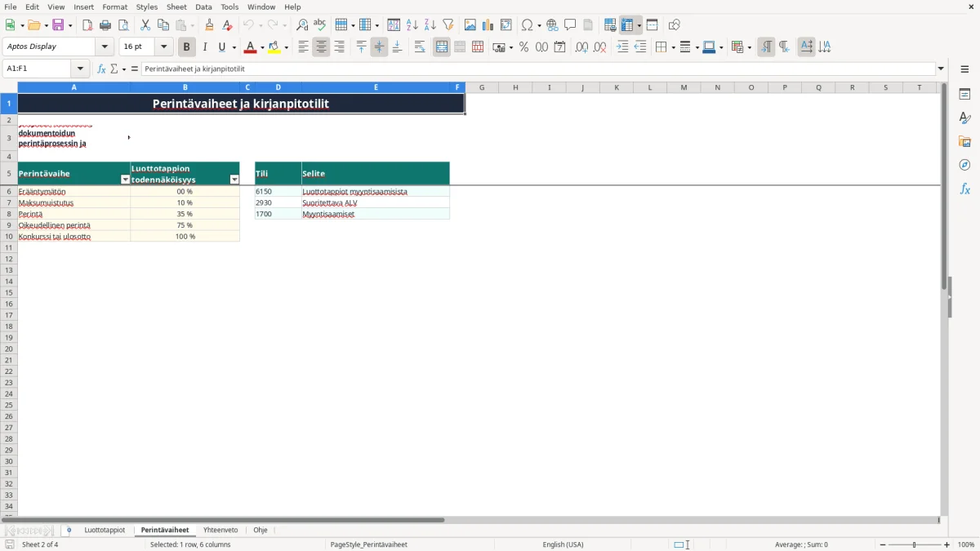980x551 pixels.
Task: Format cells as percent
Action: pyautogui.click(x=523, y=47)
